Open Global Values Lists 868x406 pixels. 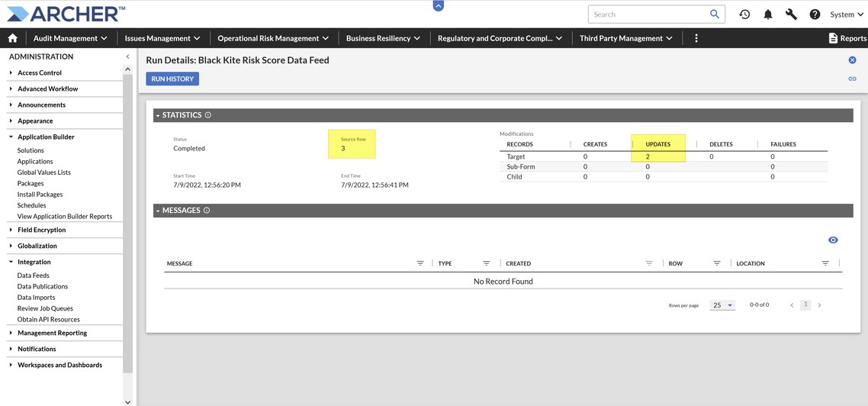pos(43,172)
